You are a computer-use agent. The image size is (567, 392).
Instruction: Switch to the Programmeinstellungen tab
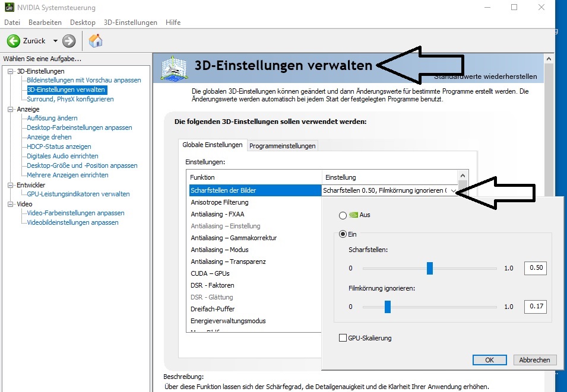pyautogui.click(x=282, y=145)
